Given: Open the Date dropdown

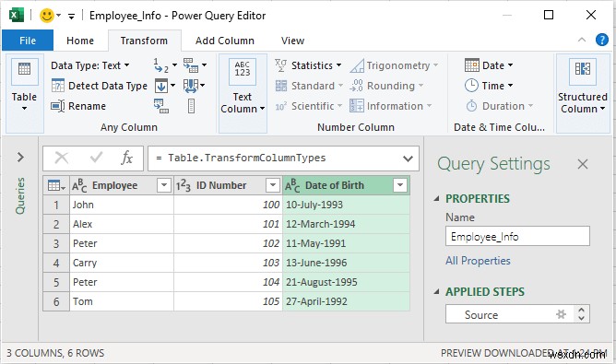Looking at the screenshot, I should [489, 65].
